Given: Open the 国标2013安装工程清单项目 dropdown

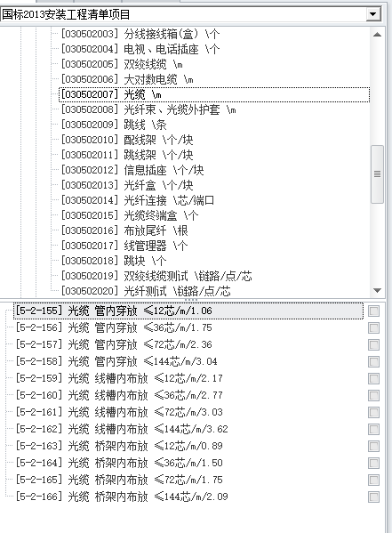Looking at the screenshot, I should pyautogui.click(x=373, y=14).
